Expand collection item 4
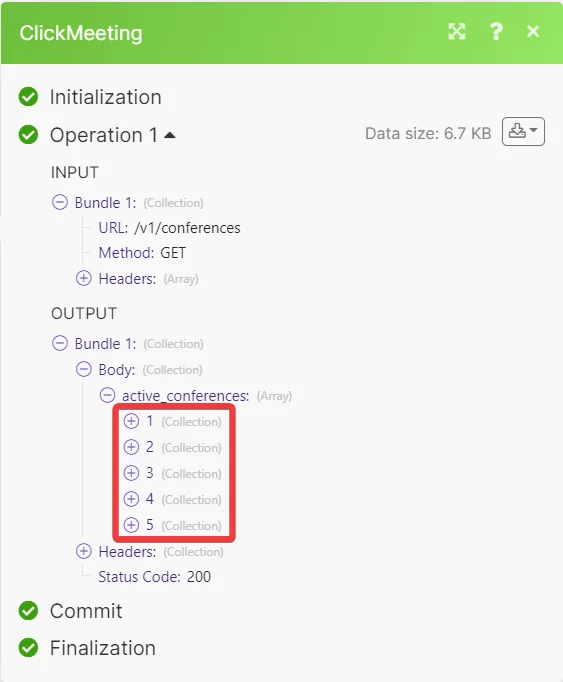Viewport: 563px width, 682px height. (131, 499)
